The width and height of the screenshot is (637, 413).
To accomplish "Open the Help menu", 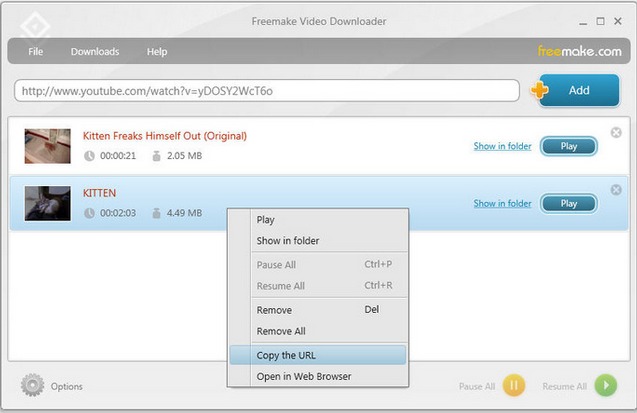I will (157, 52).
